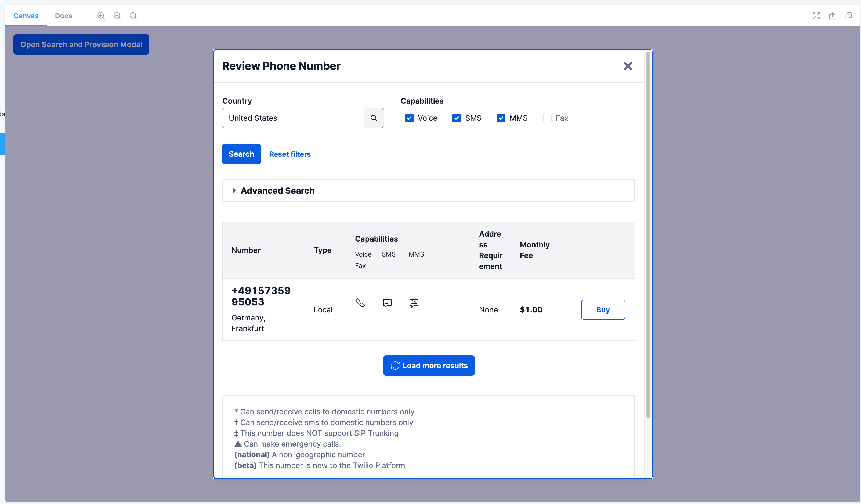Screen dimensions: 861x504
Task: Uncheck the SMS capability checkbox
Action: pyautogui.click(x=456, y=118)
